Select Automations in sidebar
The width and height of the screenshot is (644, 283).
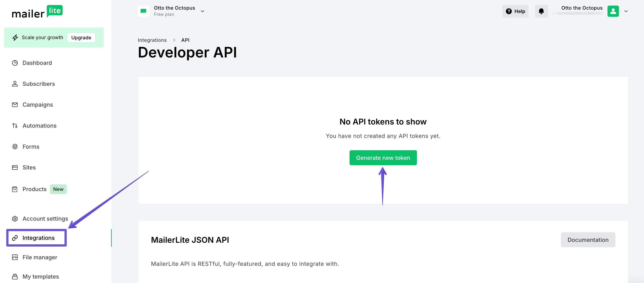click(39, 126)
